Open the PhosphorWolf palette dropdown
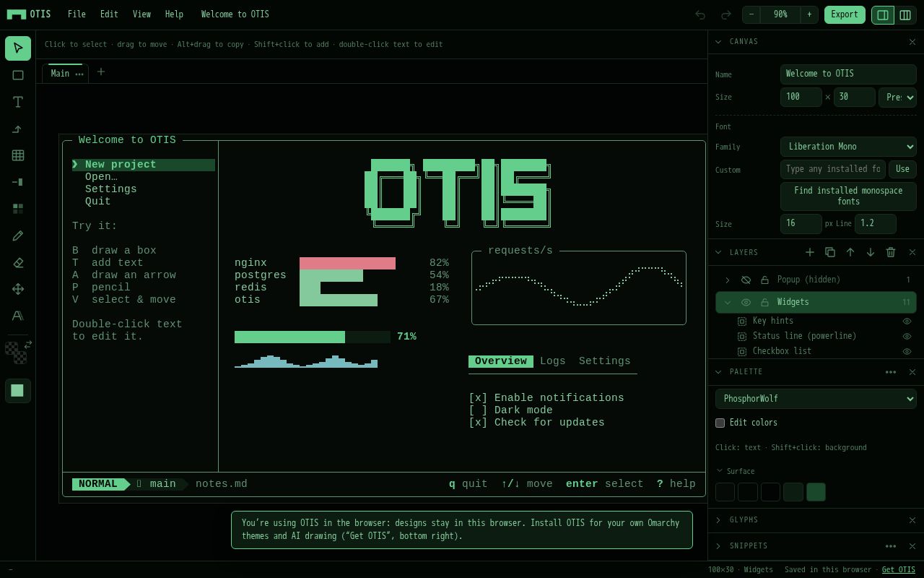 coord(816,399)
